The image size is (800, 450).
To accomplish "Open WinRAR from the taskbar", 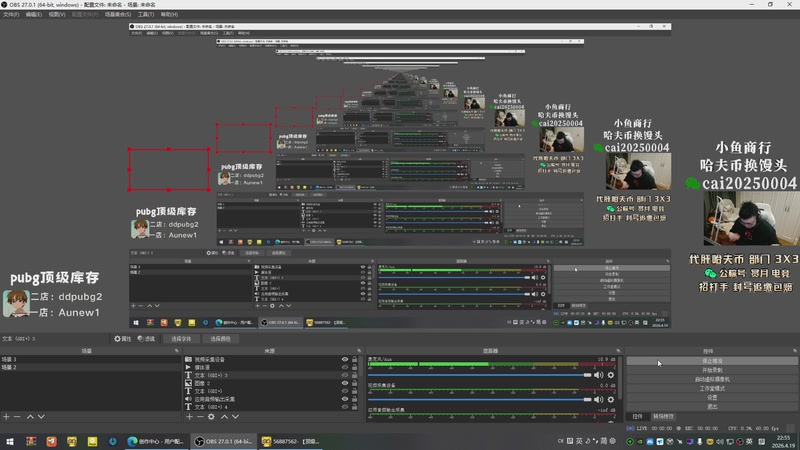I will coord(31,441).
